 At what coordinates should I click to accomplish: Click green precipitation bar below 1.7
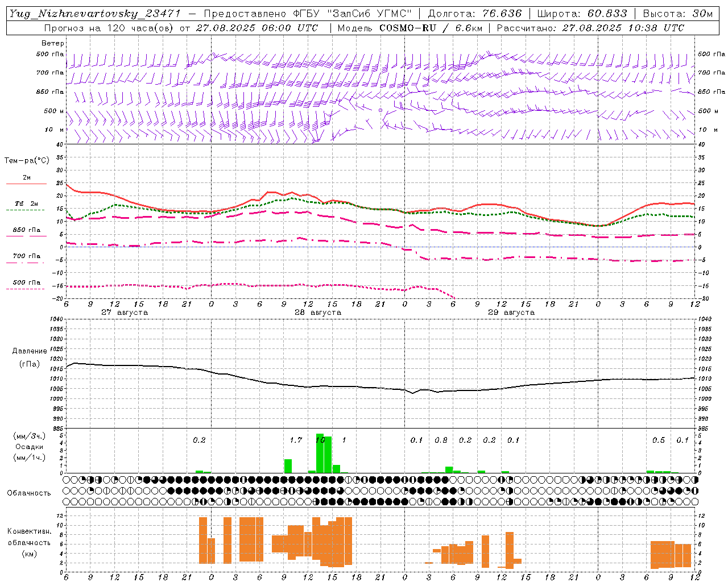coord(288,466)
